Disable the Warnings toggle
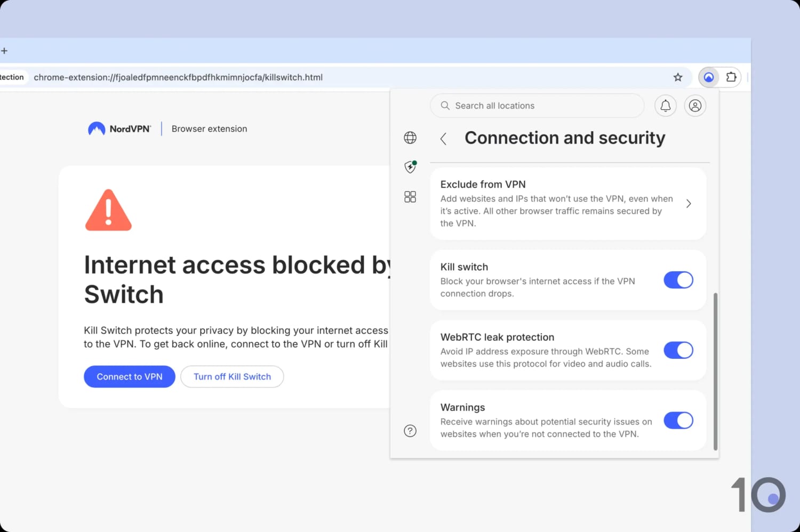 pyautogui.click(x=678, y=420)
